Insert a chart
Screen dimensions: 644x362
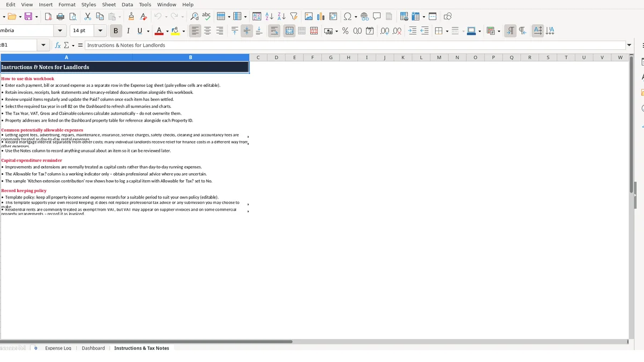click(321, 17)
